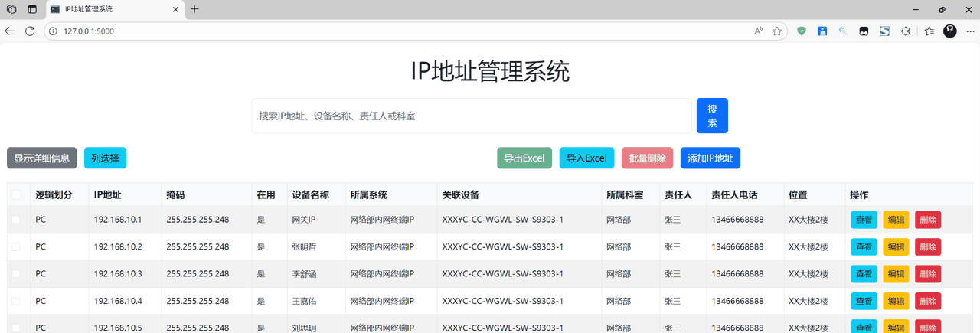Open the green shield AdGuard extension
Screen dimensions: 980x333
[x=802, y=31]
